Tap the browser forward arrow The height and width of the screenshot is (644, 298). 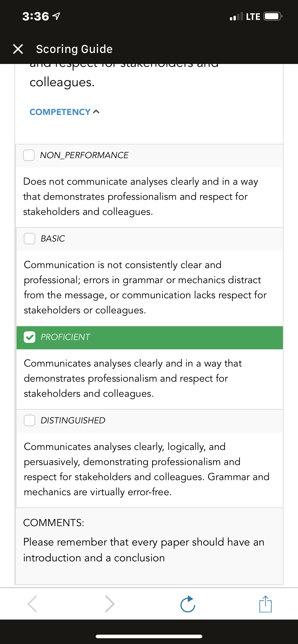pyautogui.click(x=110, y=604)
